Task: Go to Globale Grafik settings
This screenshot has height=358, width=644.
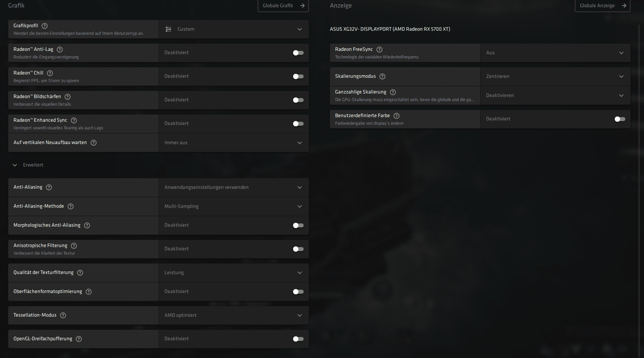Action: pyautogui.click(x=283, y=6)
